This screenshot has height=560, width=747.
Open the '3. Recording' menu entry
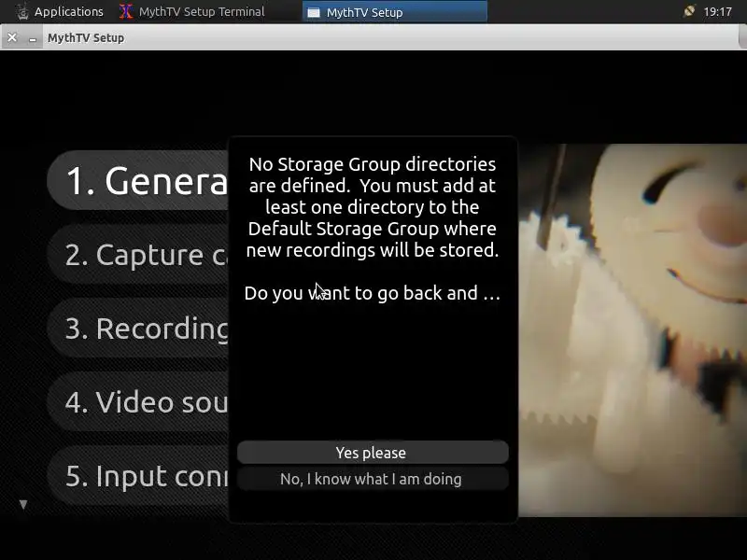(138, 329)
